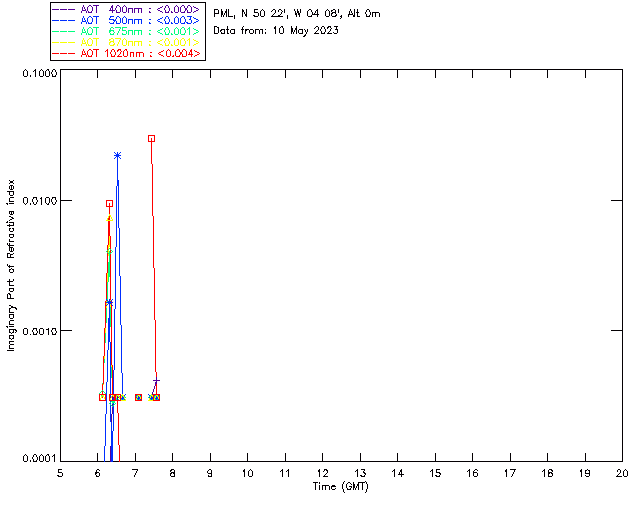Click the x-axis tick label 6

pyautogui.click(x=98, y=473)
